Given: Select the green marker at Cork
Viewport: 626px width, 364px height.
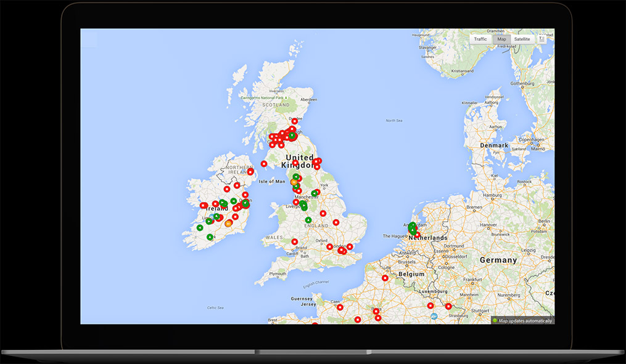Looking at the screenshot, I should 210,237.
